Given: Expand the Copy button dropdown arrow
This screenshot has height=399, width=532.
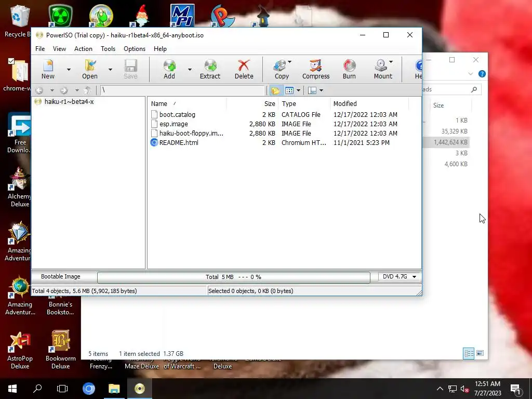Looking at the screenshot, I should (x=289, y=62).
